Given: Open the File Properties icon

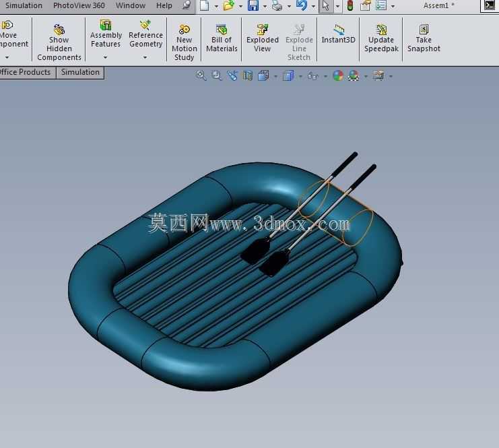Looking at the screenshot, I should pos(366,5).
